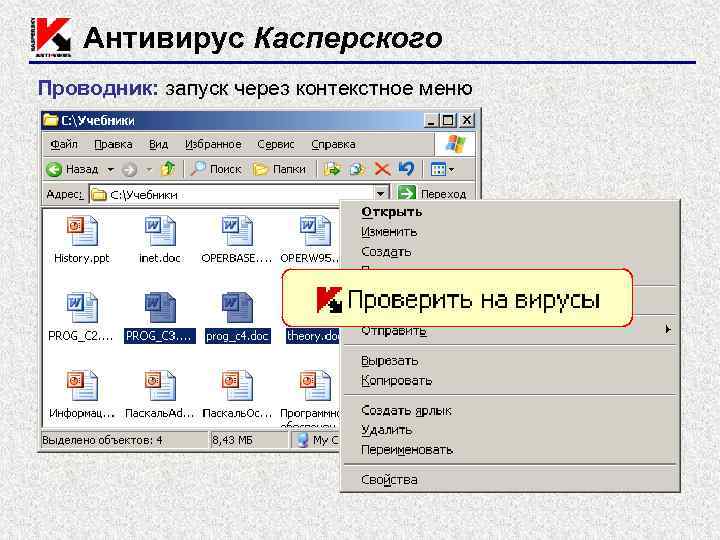Screen dimensions: 720x540
Task: Click the theory.doc file name
Action: point(313,336)
